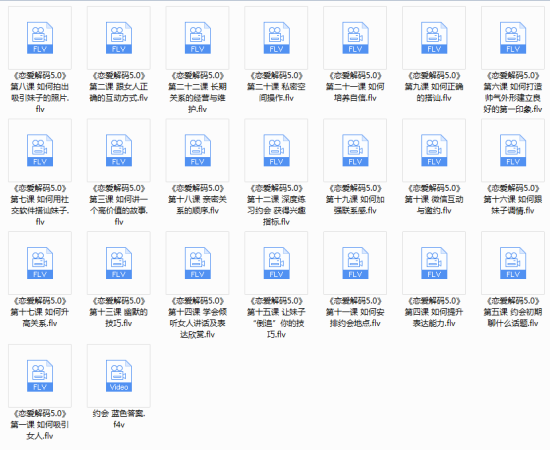
Task: Select the FLV icon of 第十三课 幽默的技巧
Action: tap(119, 263)
